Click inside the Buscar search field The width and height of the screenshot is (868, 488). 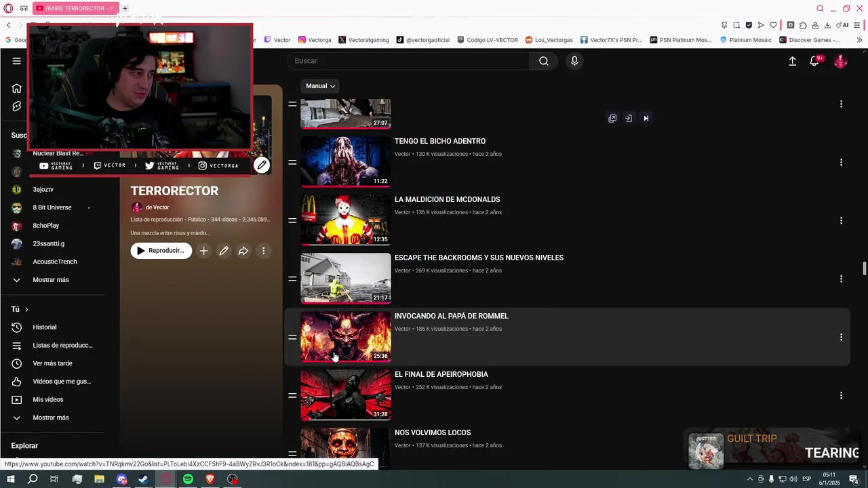pyautogui.click(x=409, y=61)
